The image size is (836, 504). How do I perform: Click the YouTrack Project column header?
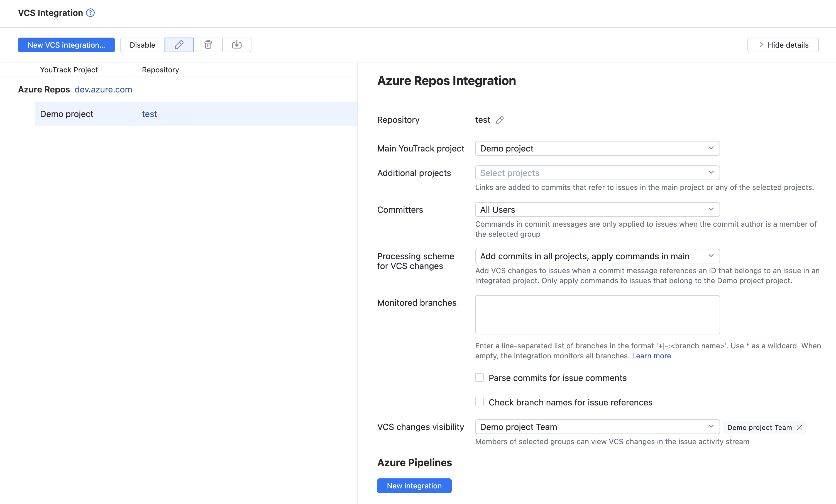69,70
